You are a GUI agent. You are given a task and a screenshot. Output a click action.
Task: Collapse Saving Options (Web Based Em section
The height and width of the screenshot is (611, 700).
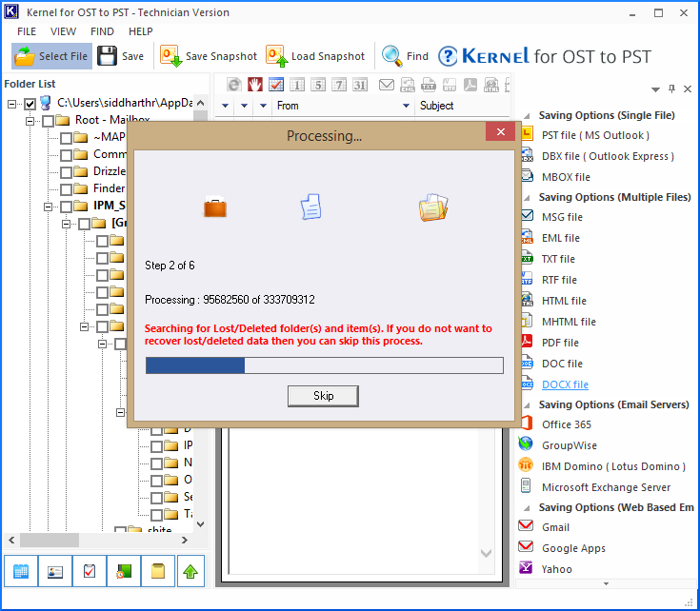click(x=527, y=508)
